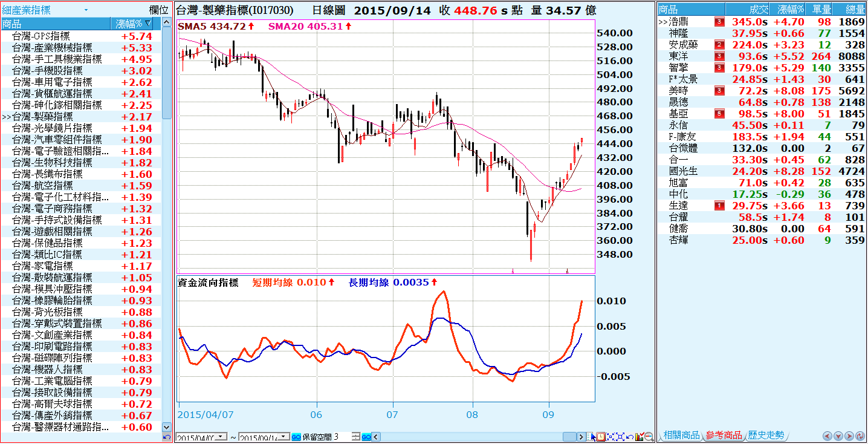The height and width of the screenshot is (444, 868).
Task: Open the end date dropdown 2015/09/14
Action: [284, 437]
